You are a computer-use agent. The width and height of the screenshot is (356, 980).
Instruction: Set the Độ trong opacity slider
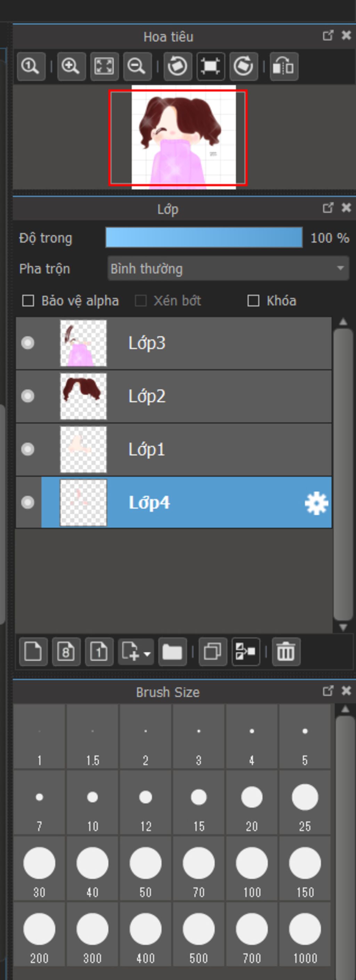[204, 238]
